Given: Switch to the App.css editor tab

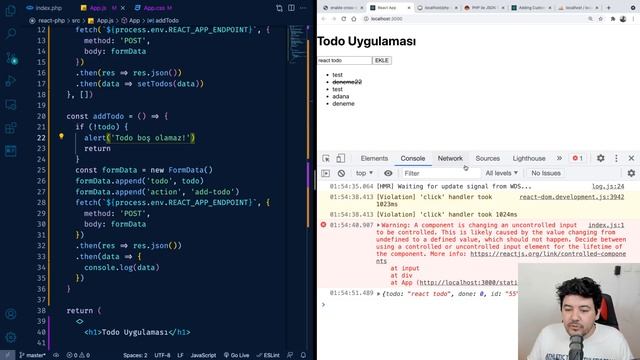Looking at the screenshot, I should [x=153, y=8].
